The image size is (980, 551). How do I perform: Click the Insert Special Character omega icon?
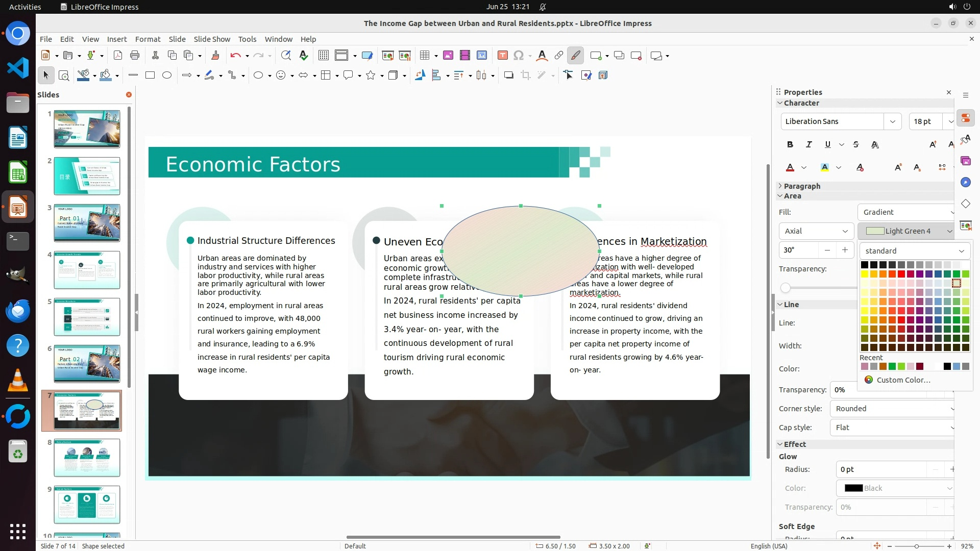(519, 56)
